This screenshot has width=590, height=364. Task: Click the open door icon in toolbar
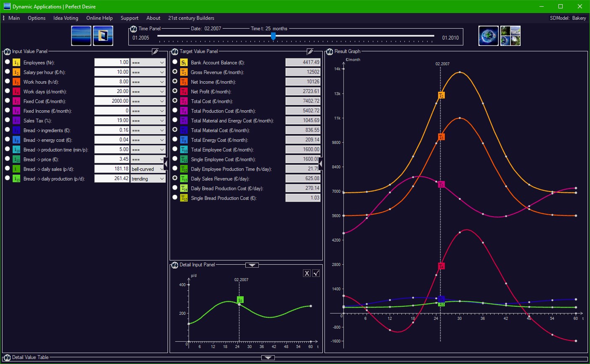coord(103,36)
